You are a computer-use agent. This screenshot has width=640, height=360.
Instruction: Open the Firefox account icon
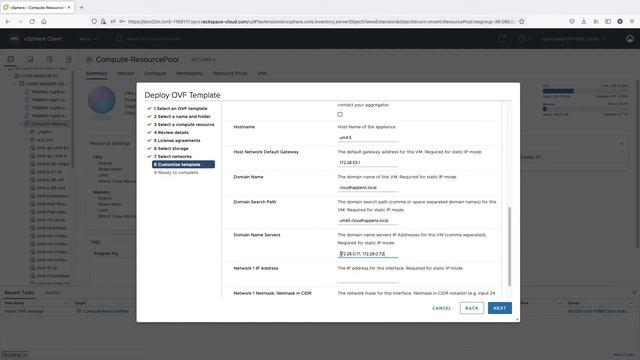(620, 21)
